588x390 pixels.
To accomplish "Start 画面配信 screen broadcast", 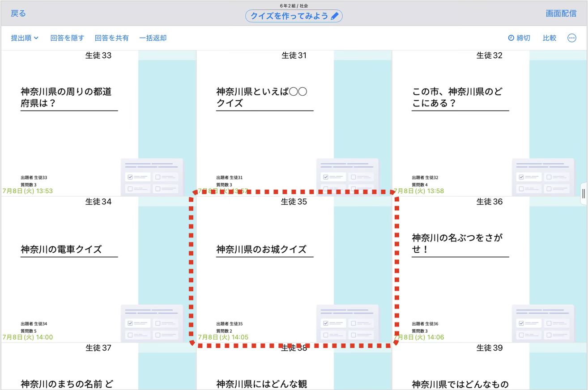I will (561, 13).
